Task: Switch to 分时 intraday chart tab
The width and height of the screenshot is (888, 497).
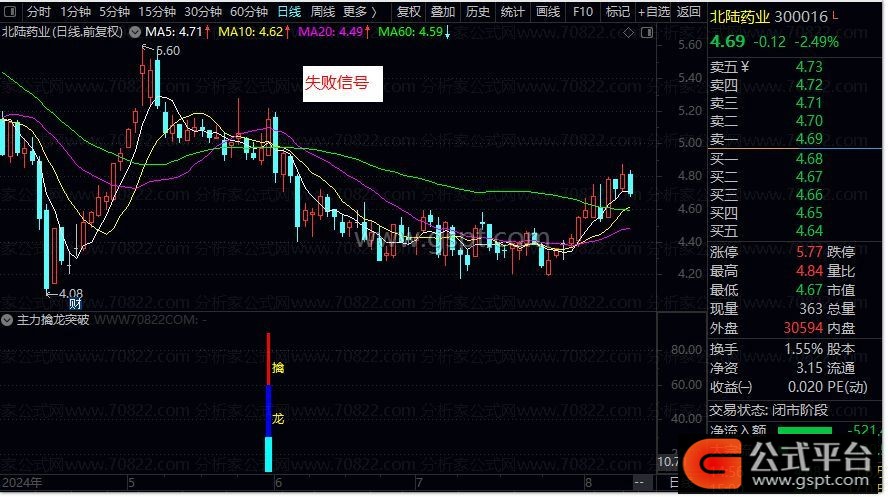Action: point(38,11)
